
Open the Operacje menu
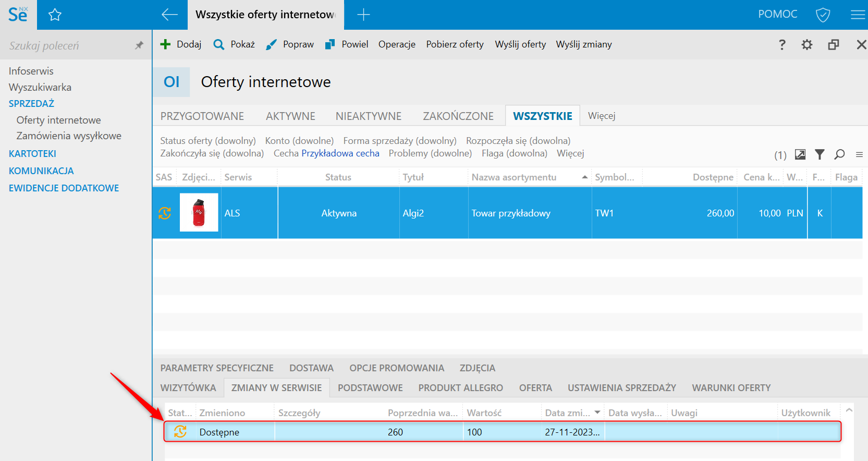pyautogui.click(x=397, y=44)
